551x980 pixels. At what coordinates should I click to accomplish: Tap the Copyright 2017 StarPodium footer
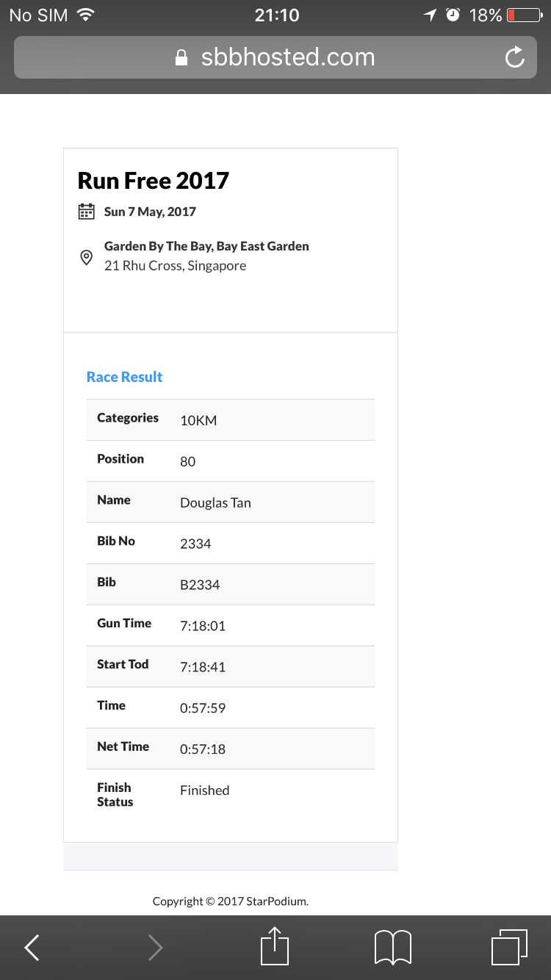pyautogui.click(x=231, y=901)
